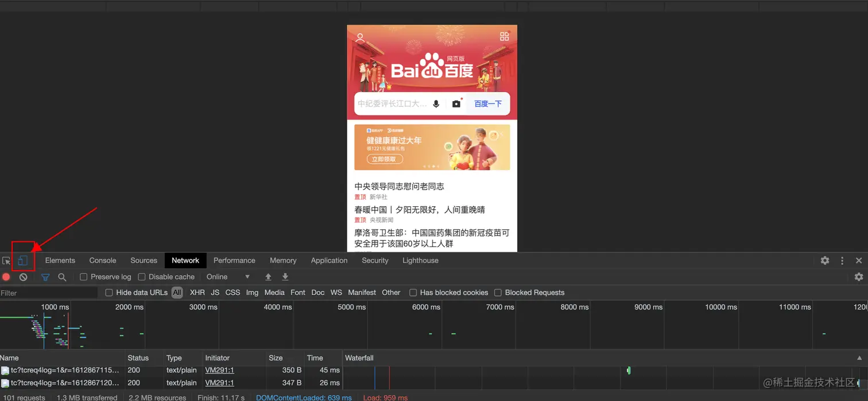
Task: Filter requests by CSS
Action: 232,292
